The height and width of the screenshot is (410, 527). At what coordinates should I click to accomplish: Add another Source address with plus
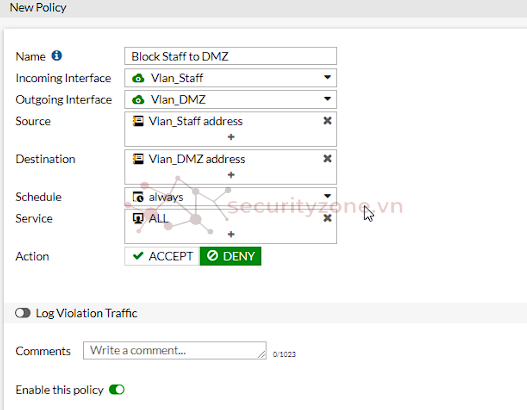(x=231, y=137)
